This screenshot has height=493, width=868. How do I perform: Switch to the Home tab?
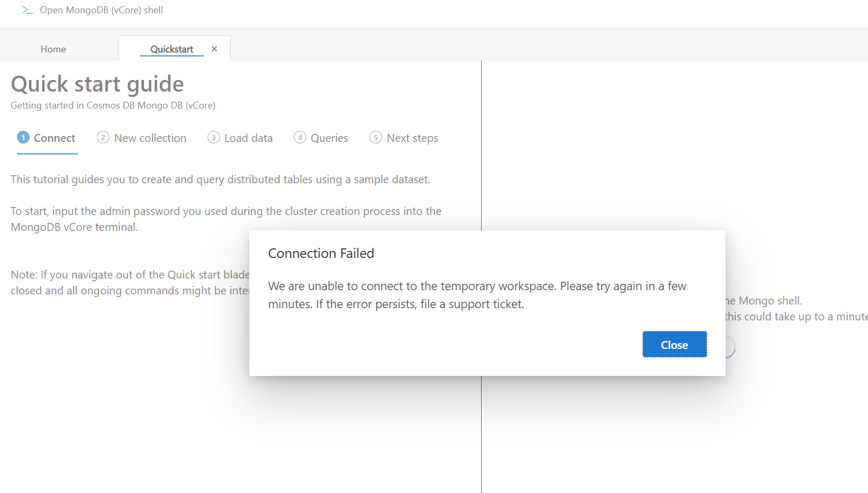tap(53, 49)
